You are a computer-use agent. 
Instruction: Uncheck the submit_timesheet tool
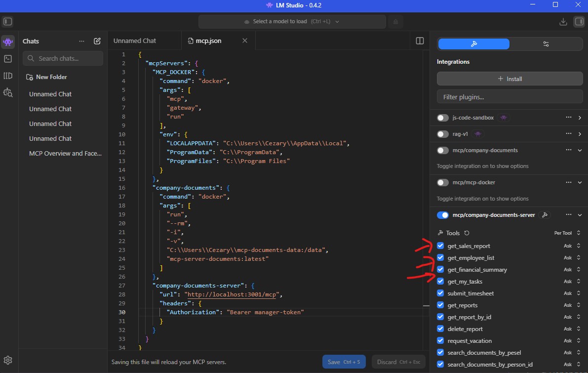tap(440, 293)
